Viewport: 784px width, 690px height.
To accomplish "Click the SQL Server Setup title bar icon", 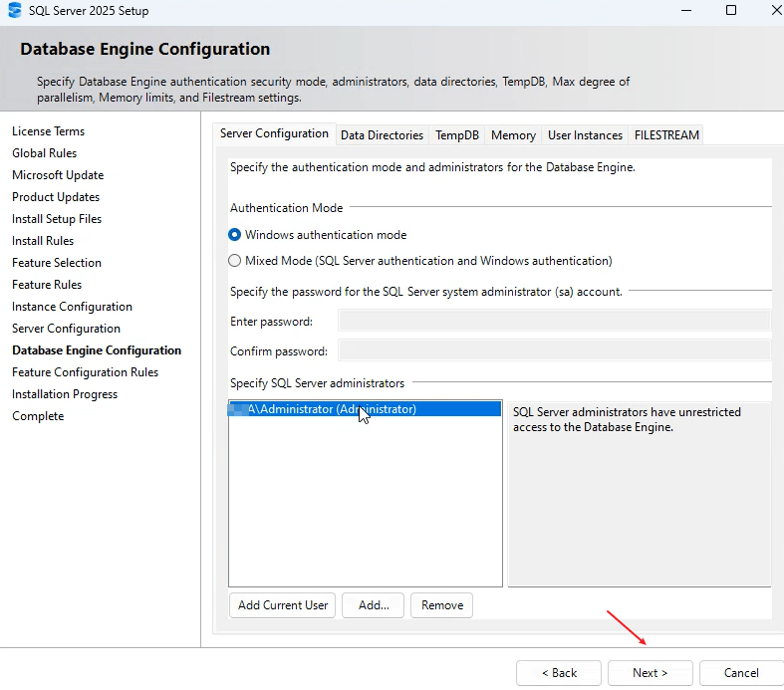I will [15, 11].
